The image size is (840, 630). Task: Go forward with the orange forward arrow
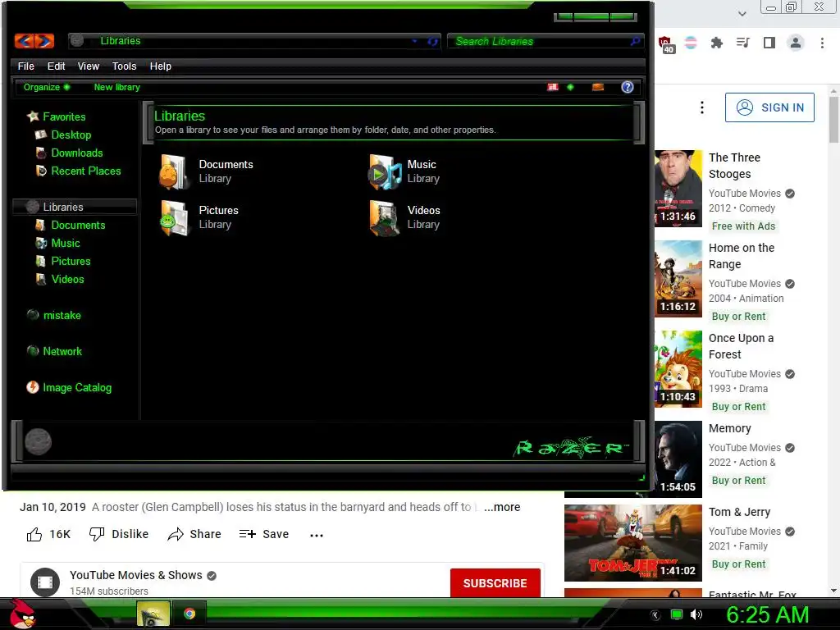[44, 41]
